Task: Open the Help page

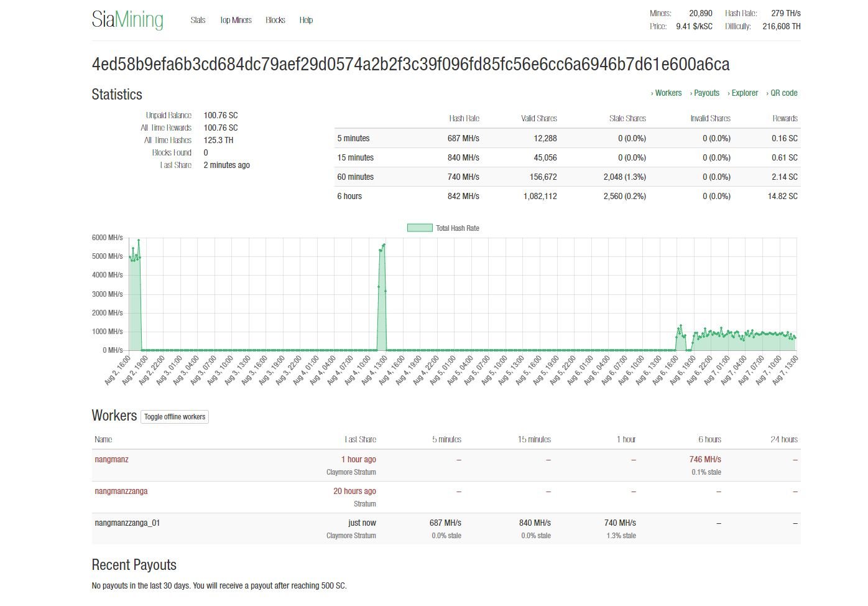Action: [305, 20]
